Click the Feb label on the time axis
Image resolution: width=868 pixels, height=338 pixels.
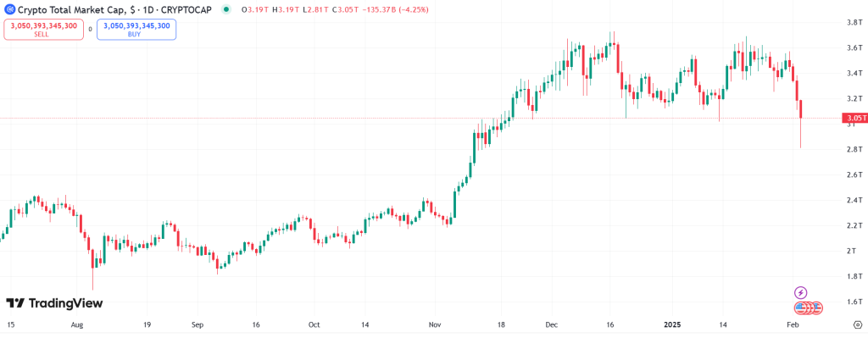click(x=793, y=324)
